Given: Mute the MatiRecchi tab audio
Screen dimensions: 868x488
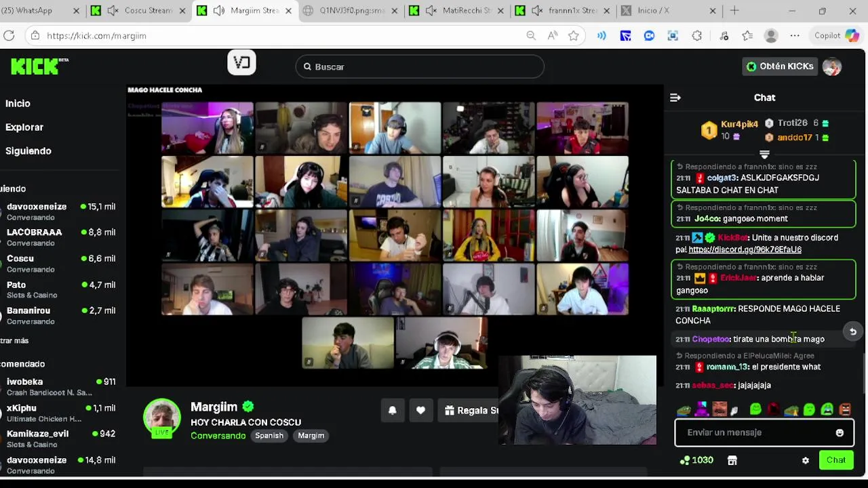Looking at the screenshot, I should (431, 11).
